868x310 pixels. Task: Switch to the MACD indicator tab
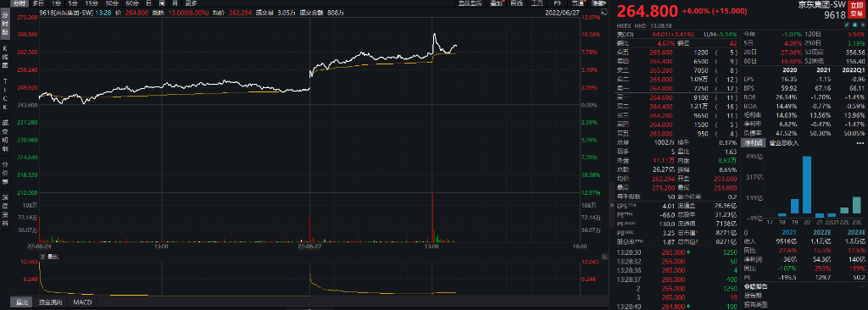(x=82, y=302)
